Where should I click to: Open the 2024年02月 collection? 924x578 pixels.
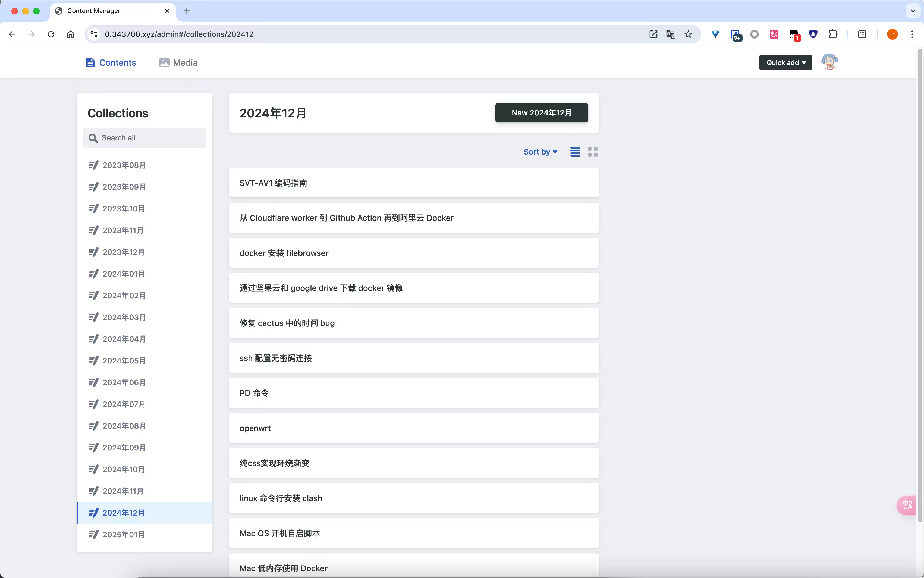(144, 296)
